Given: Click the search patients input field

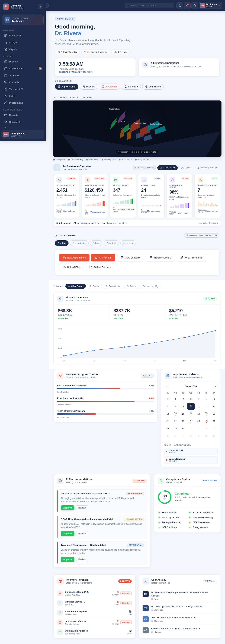Looking at the screenshot, I should point(150,5).
